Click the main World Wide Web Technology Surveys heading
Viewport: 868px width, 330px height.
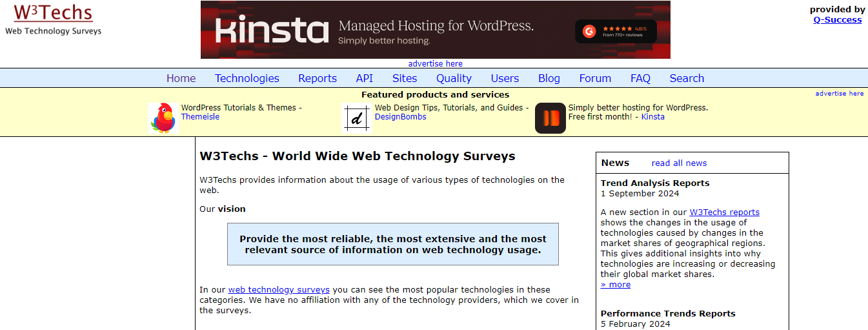358,156
